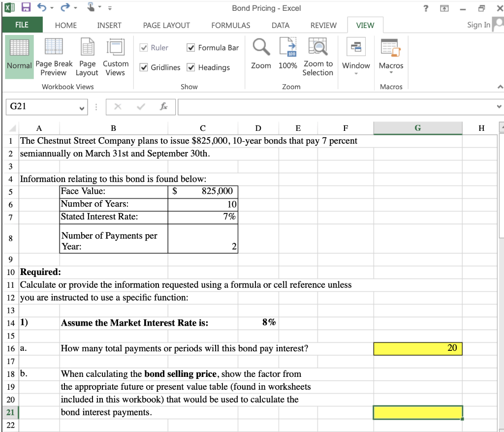Click the Sign In link
This screenshot has width=504, height=432.
(478, 25)
